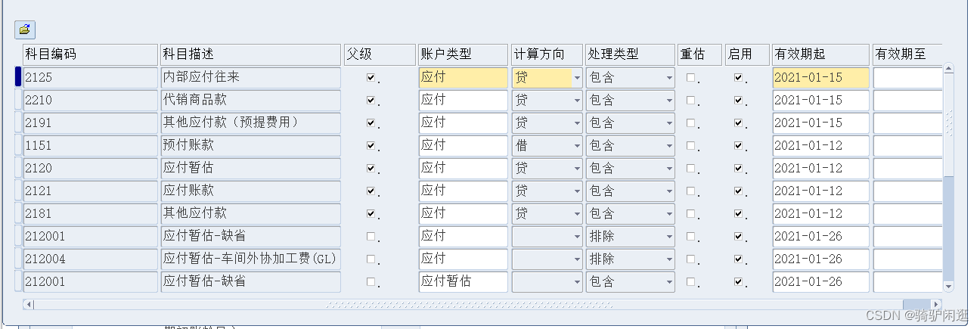This screenshot has height=329, width=980.
Task: Open 计算方向 dropdown for account 2125
Action: [577, 78]
